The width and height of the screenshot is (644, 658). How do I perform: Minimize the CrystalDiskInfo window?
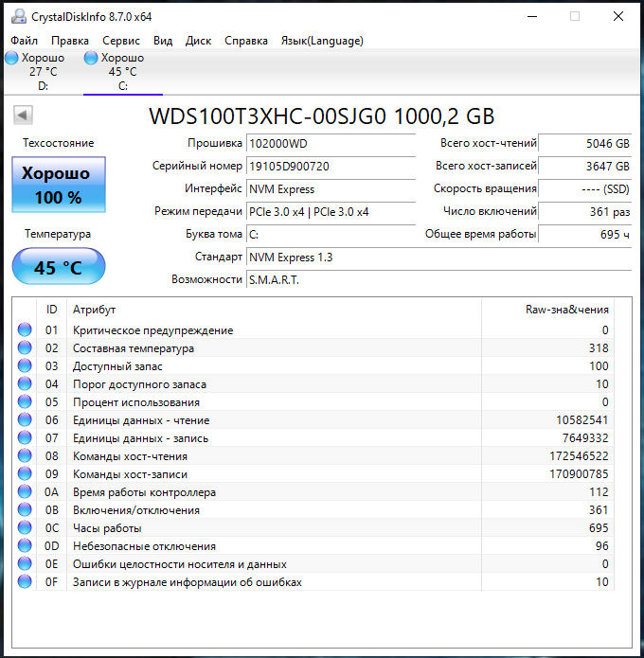pos(532,16)
